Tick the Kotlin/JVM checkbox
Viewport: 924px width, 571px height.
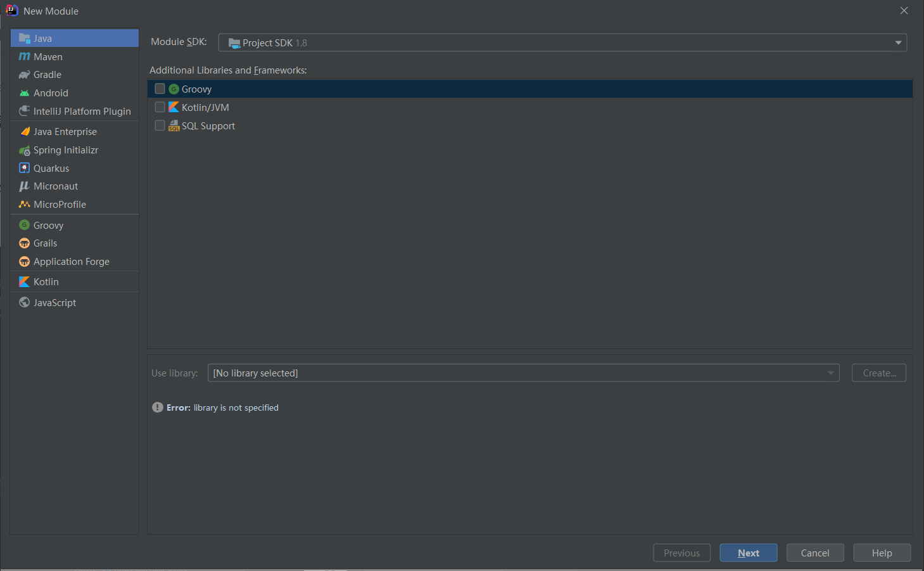point(160,107)
